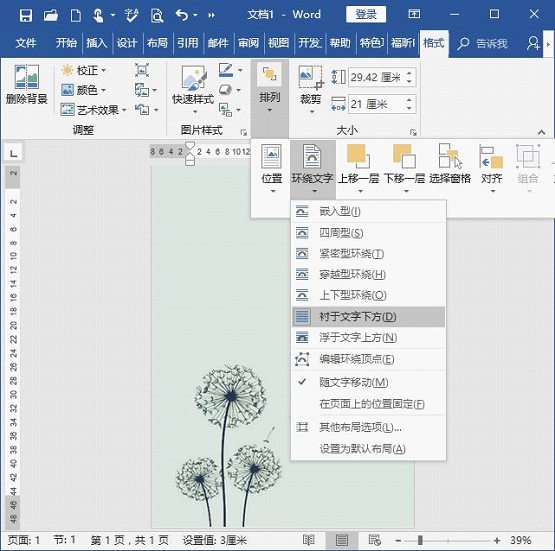
Task: Expand picture border dropdown arrow
Action: (240, 70)
